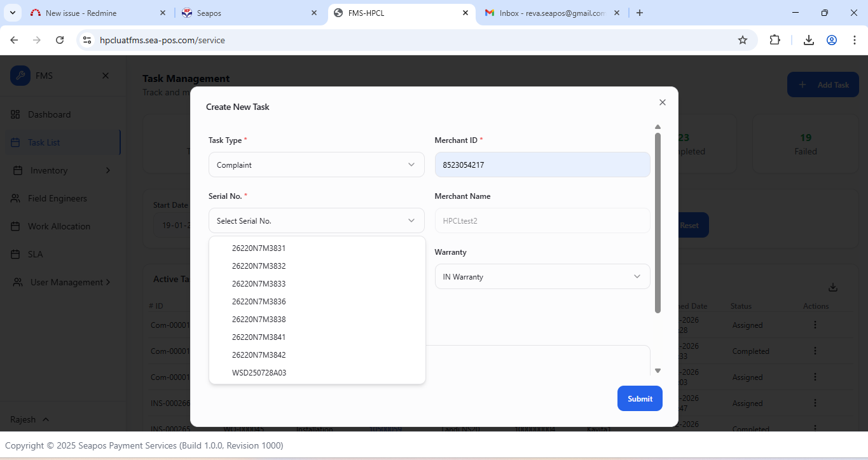The width and height of the screenshot is (868, 460).
Task: Bookmark this page with the star icon
Action: click(742, 40)
